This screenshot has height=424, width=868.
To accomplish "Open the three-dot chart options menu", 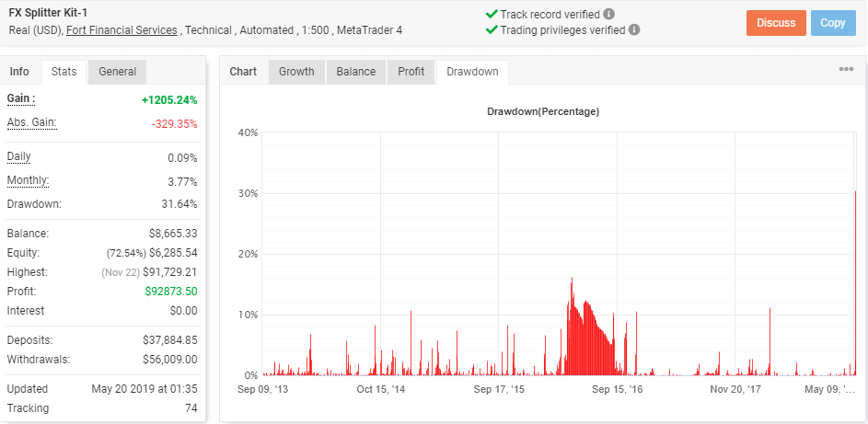I will tap(846, 69).
